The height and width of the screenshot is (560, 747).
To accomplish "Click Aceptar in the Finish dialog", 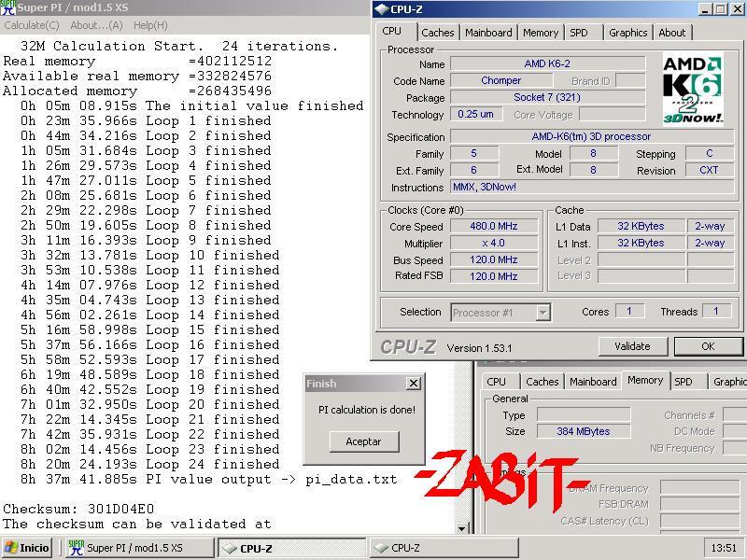I will point(363,441).
